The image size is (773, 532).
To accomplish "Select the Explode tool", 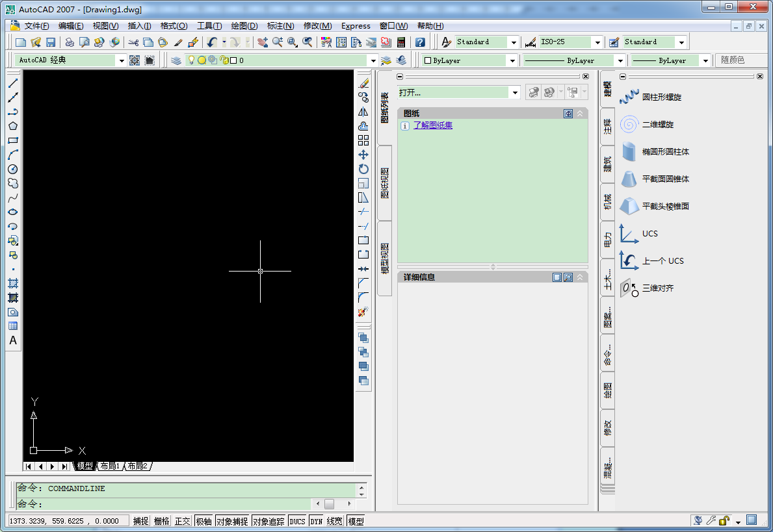I will pos(363,312).
